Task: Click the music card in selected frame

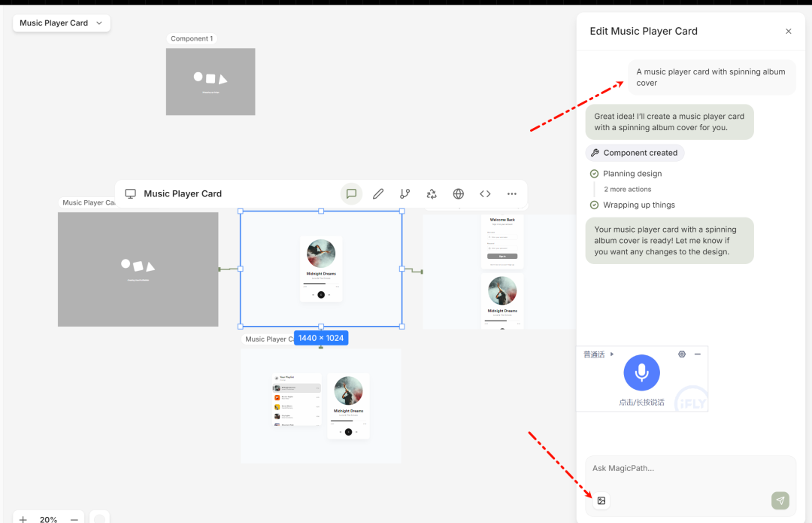Action: [x=321, y=269]
